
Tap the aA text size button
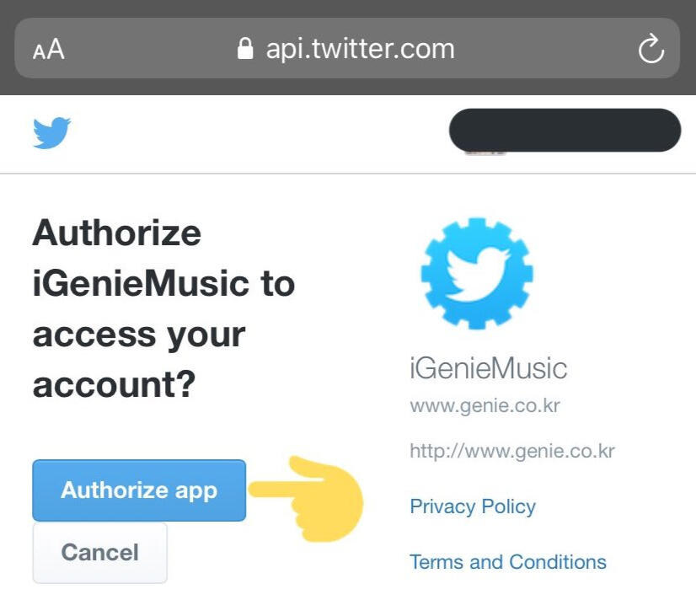coord(48,50)
